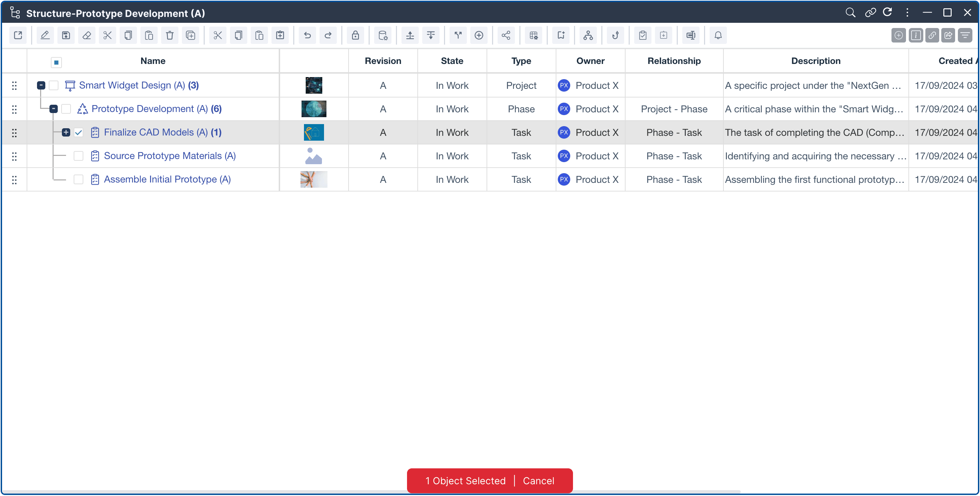Click Cancel in the red selection bar
This screenshot has height=496, width=980.
tap(538, 481)
